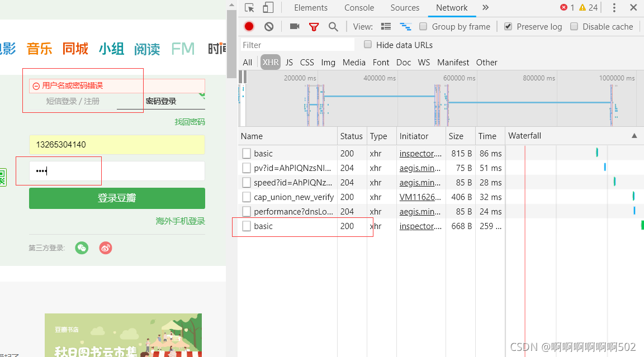
Task: Show more DevTools tabs chevron
Action: pyautogui.click(x=485, y=7)
